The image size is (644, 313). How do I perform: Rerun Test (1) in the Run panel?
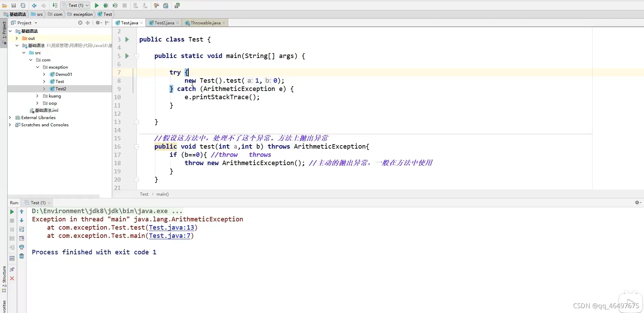pyautogui.click(x=12, y=212)
